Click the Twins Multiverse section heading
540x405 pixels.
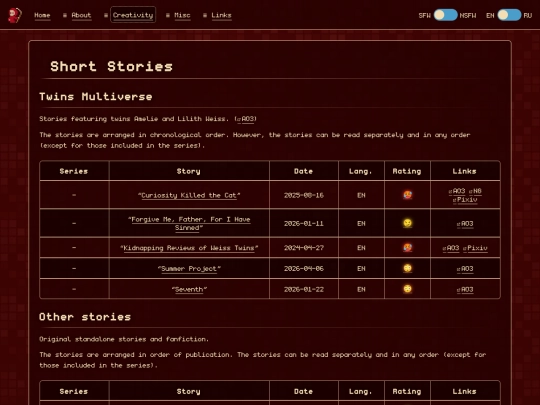pyautogui.click(x=96, y=96)
